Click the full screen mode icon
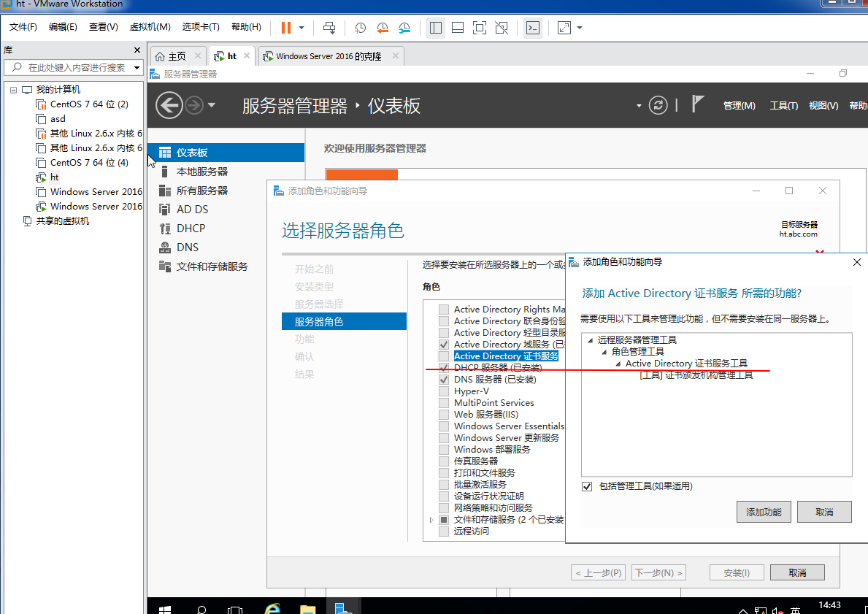This screenshot has width=868, height=614. (x=480, y=28)
